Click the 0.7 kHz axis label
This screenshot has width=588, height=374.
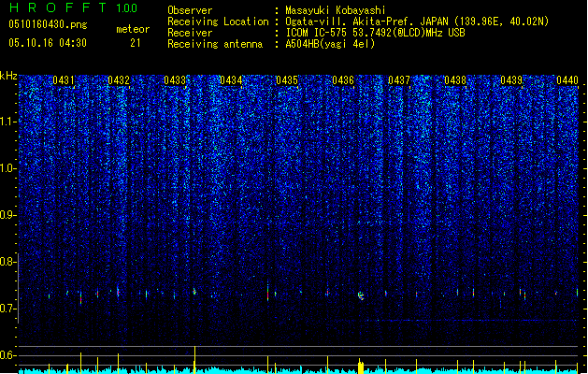tap(8, 309)
